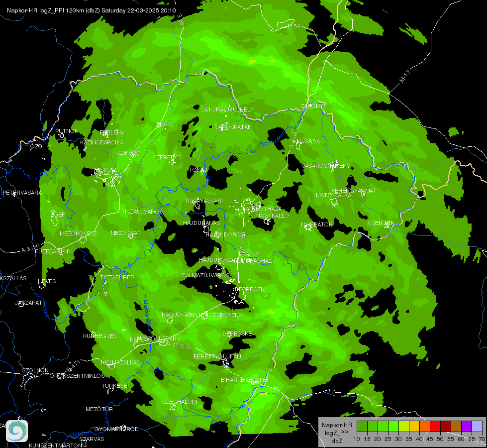Image resolution: width=487 pixels, height=448 pixels.
Task: Click the NADUDVAR label
Action: [x=177, y=315]
